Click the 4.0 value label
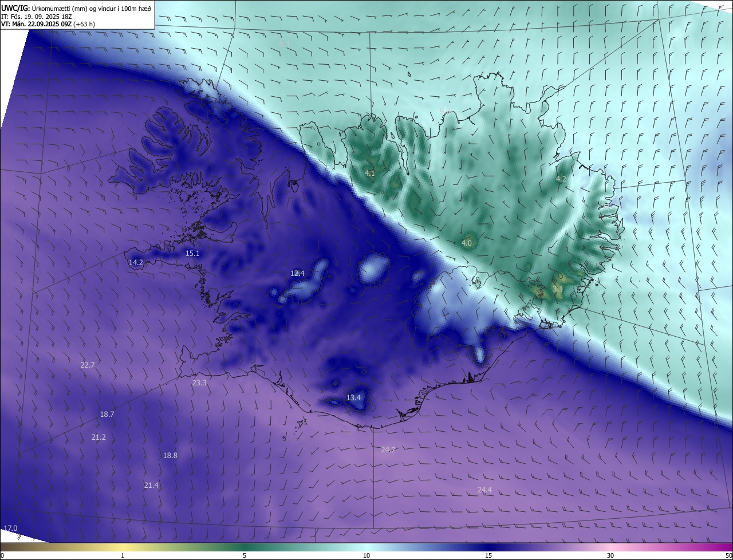 point(467,243)
